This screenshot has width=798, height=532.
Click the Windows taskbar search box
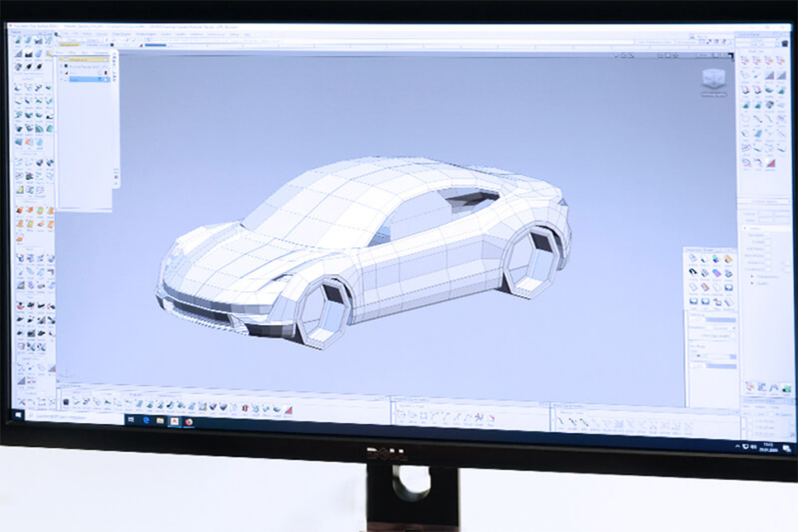point(74,417)
